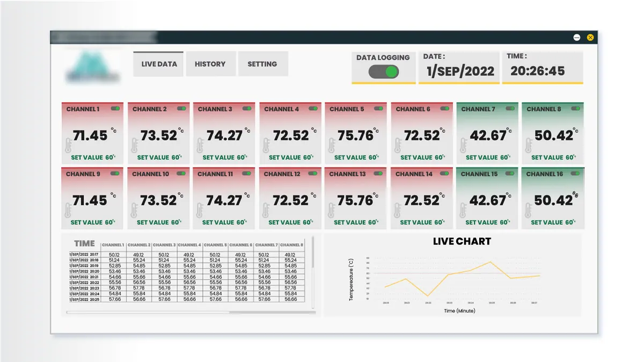
Task: Toggle Channel 9 enable switch
Action: tap(115, 173)
